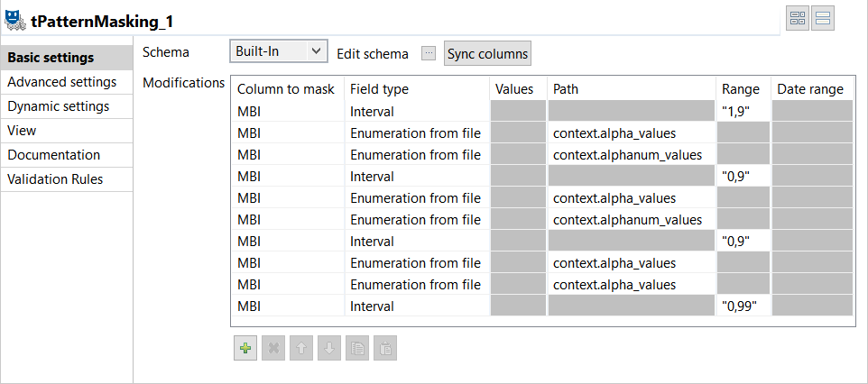868x384 pixels.
Task: Open the Dynamic settings tab
Action: [x=59, y=106]
